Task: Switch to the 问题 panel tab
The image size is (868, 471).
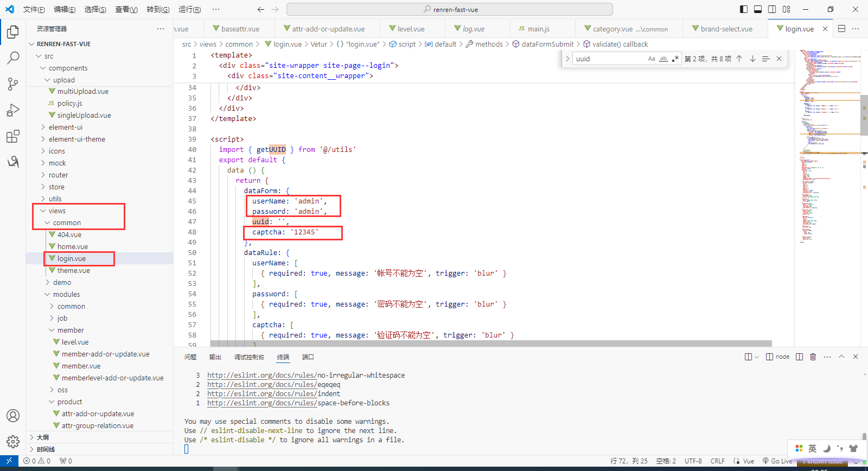Action: click(x=190, y=357)
